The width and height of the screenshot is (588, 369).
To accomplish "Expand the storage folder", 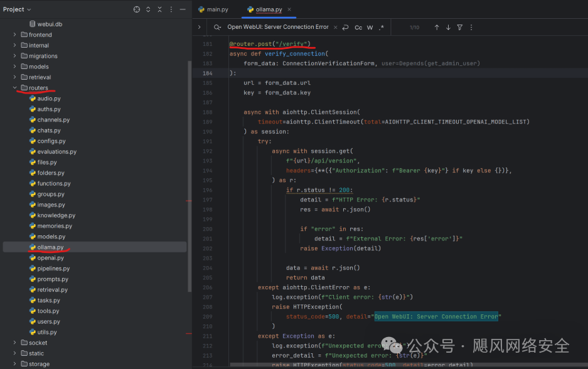I will pos(14,364).
